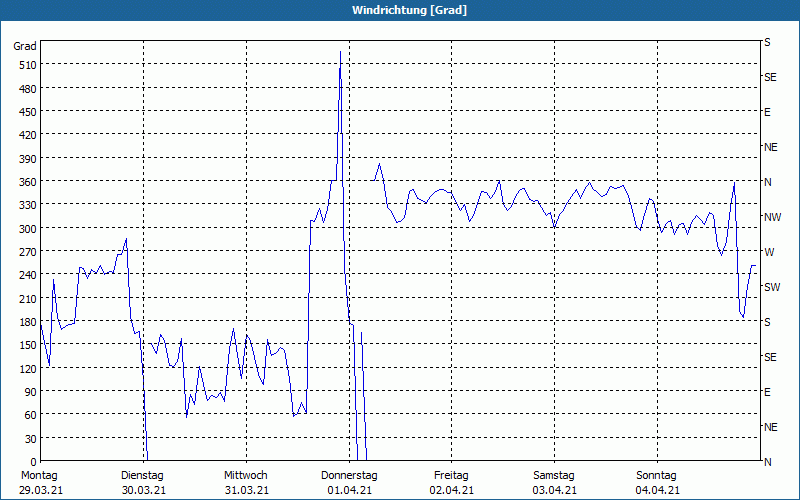
Task: Click the 270 y-axis value
Action: [27, 252]
